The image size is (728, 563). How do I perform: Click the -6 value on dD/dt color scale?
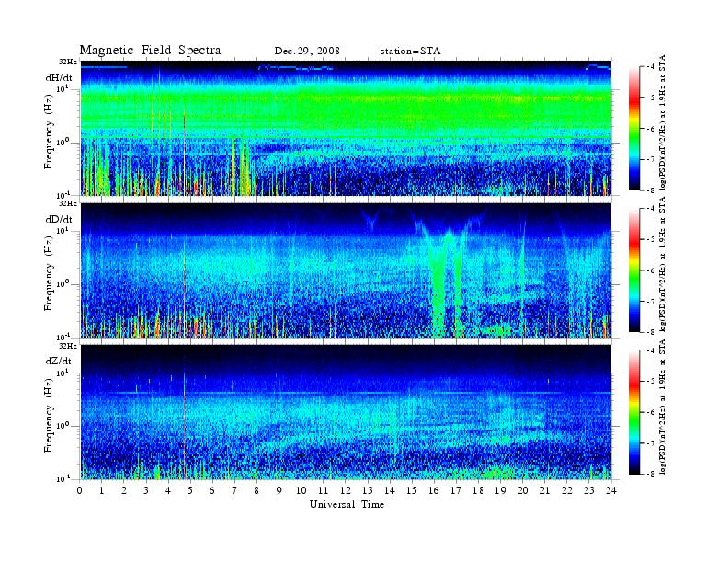[652, 270]
